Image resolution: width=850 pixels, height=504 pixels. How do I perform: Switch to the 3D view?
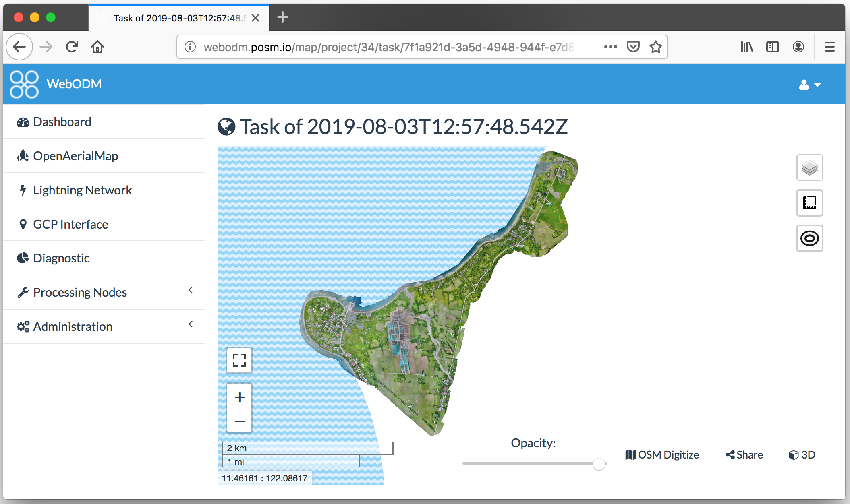[802, 455]
